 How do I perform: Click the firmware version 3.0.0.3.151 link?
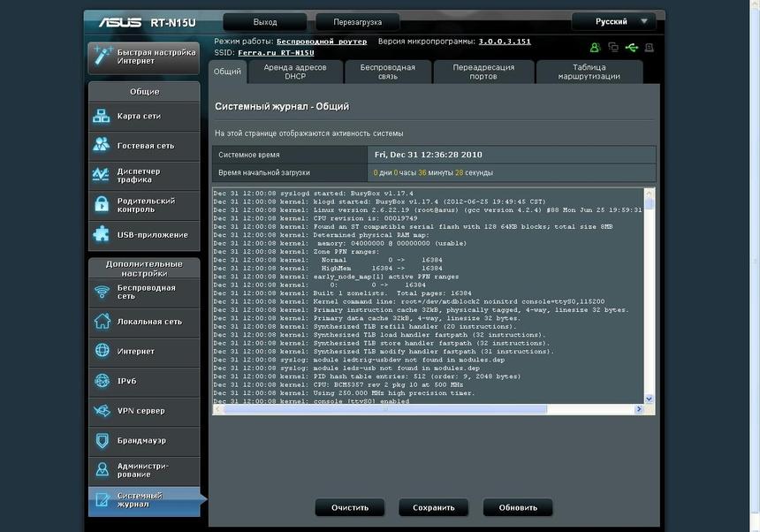coord(505,42)
